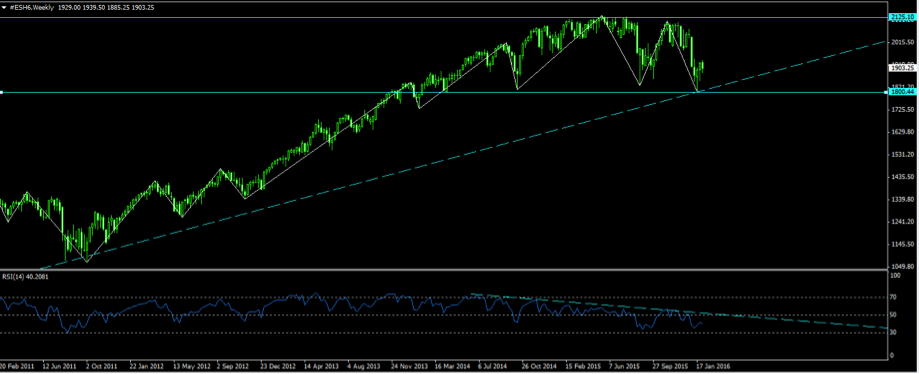919x374 pixels.
Task: Select the 1435.50 price axis value
Action: [902, 177]
